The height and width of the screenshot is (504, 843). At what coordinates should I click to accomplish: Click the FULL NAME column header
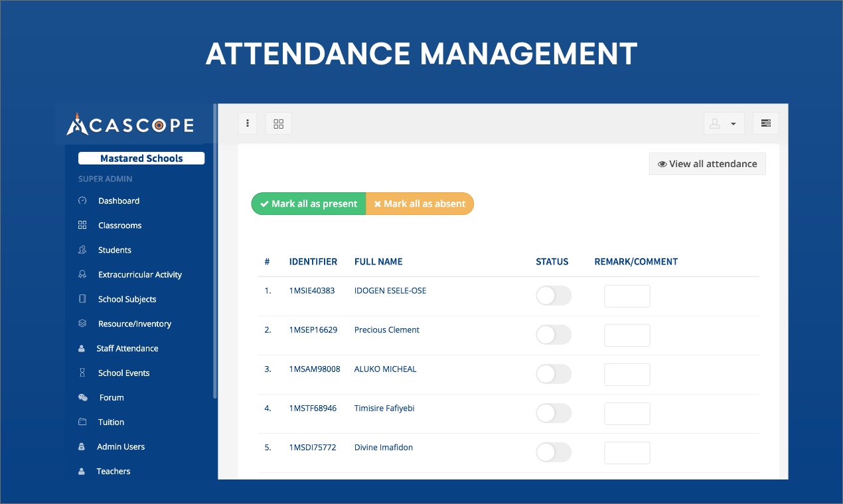pos(378,261)
